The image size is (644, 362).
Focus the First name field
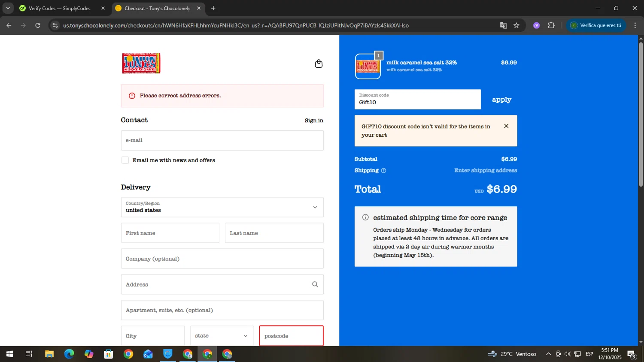(x=170, y=233)
